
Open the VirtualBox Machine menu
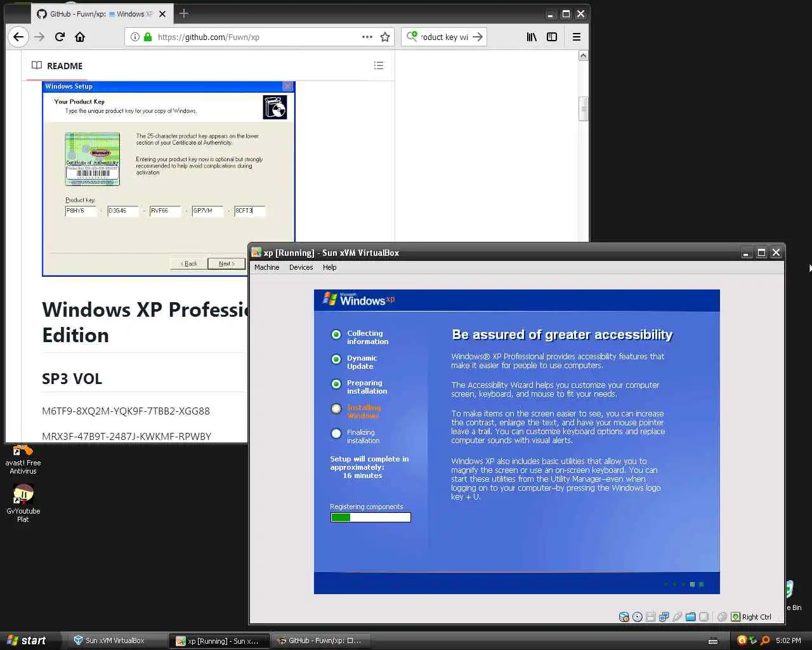(266, 267)
